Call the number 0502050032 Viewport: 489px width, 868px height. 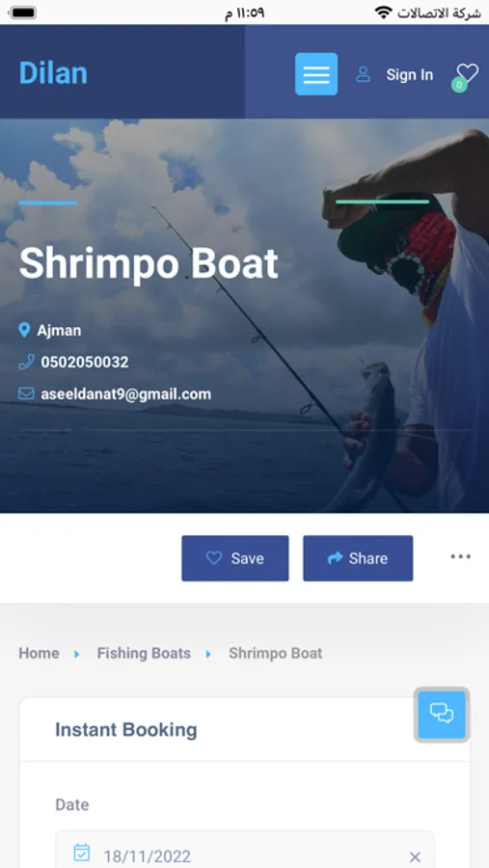point(85,362)
